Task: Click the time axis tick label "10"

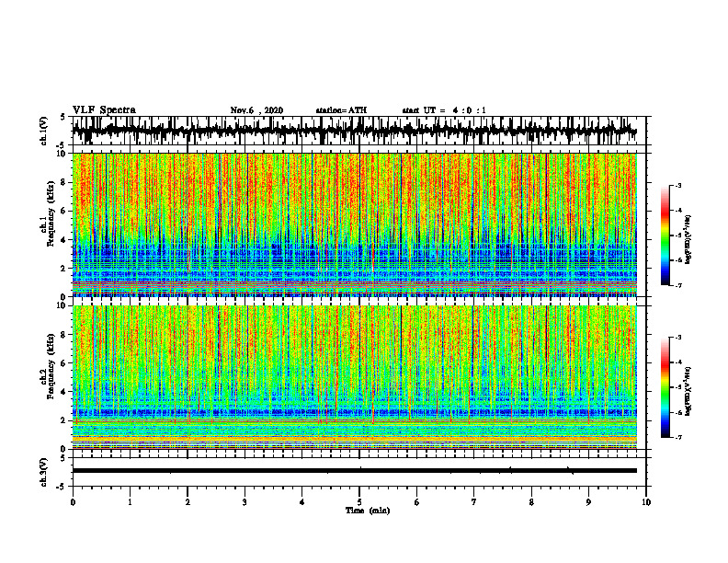Action: pyautogui.click(x=646, y=502)
